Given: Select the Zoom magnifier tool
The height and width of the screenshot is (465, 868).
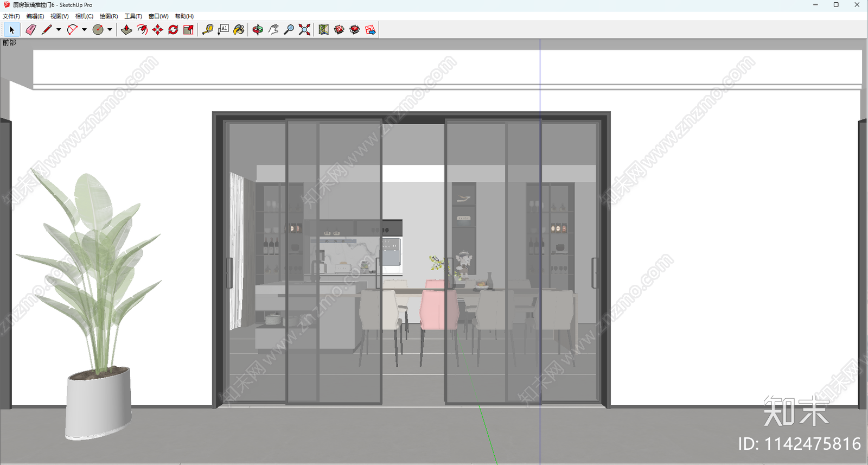Looking at the screenshot, I should pyautogui.click(x=289, y=30).
